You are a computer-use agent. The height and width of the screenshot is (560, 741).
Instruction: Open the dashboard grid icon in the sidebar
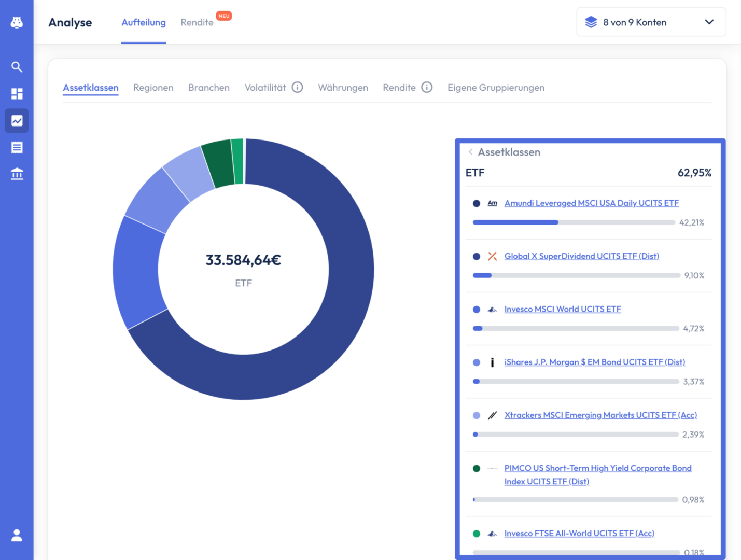pos(17,94)
